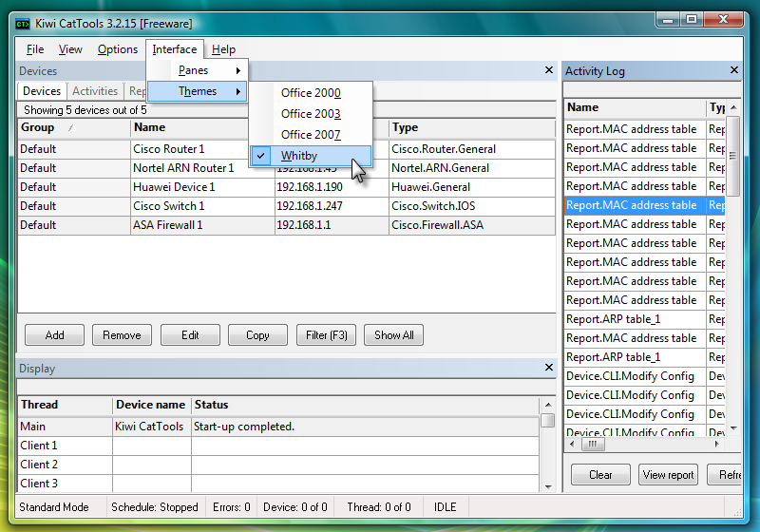Select the Client 1 thread row

coord(278,446)
